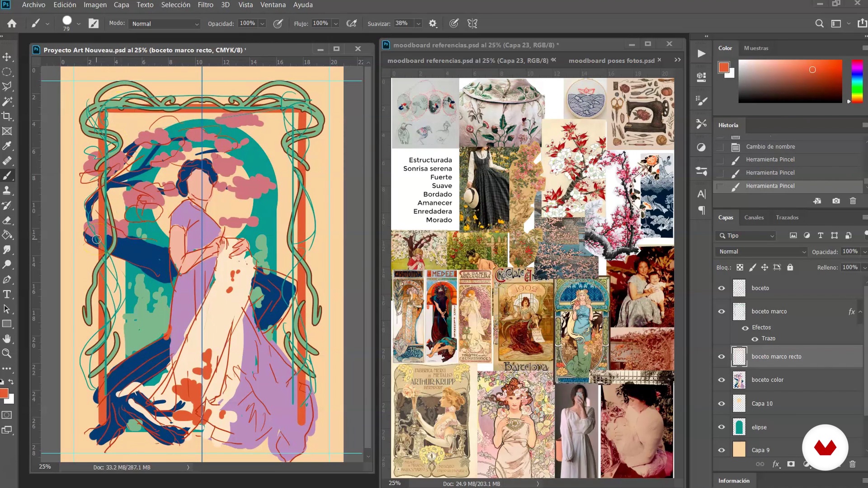Viewport: 868px width, 488px height.
Task: Open smoothing options gear icon
Action: [433, 23]
